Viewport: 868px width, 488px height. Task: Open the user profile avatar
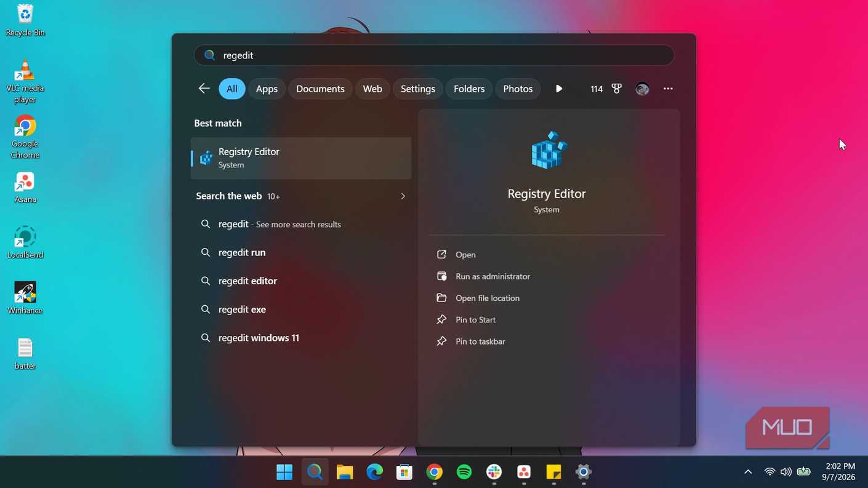642,89
